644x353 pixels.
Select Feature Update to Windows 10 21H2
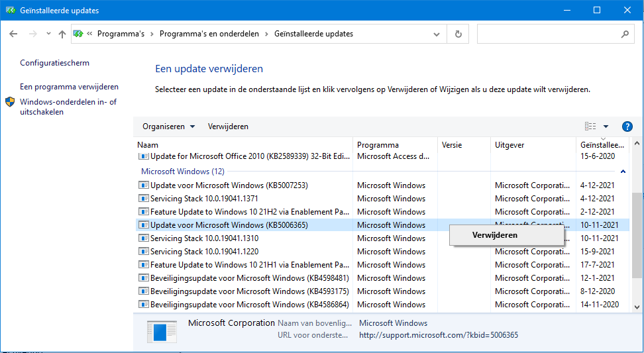click(x=382, y=212)
